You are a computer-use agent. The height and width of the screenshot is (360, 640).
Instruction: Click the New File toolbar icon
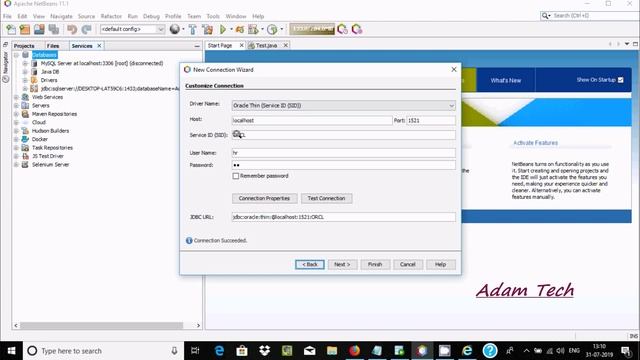click(11, 29)
